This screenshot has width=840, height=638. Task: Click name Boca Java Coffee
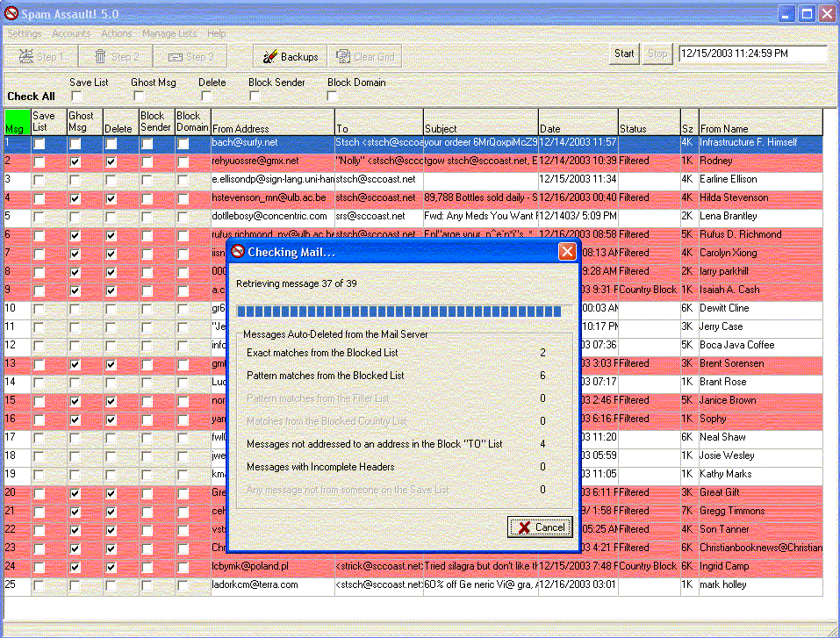pos(737,345)
